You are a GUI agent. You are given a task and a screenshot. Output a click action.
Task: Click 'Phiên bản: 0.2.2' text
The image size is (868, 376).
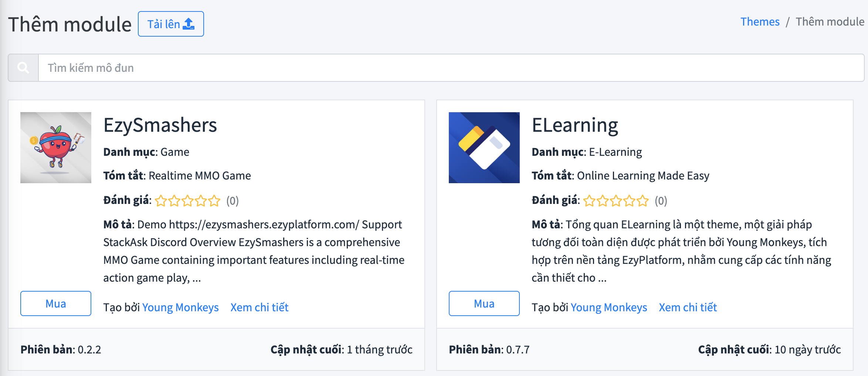[x=61, y=350]
